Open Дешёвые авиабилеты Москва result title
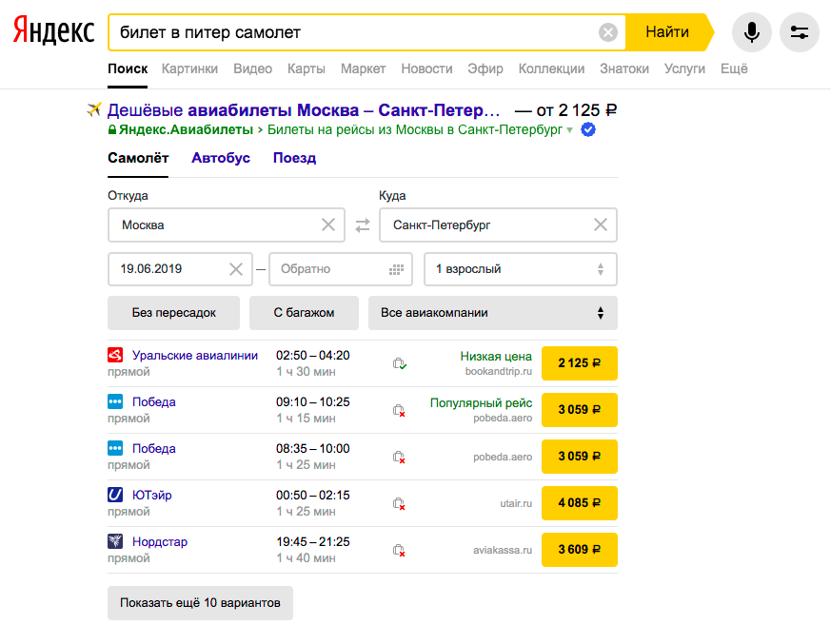The width and height of the screenshot is (831, 644). click(304, 109)
